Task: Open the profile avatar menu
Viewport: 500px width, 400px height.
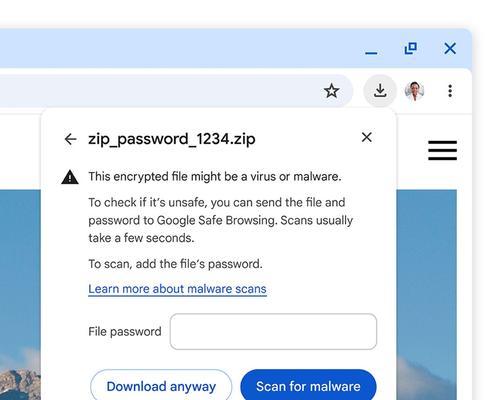Action: (x=414, y=91)
